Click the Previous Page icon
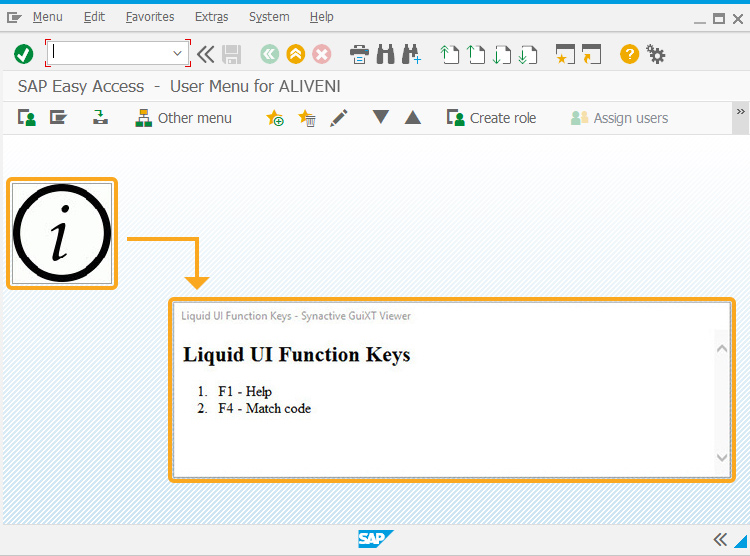The width and height of the screenshot is (750, 556). pyautogui.click(x=475, y=54)
